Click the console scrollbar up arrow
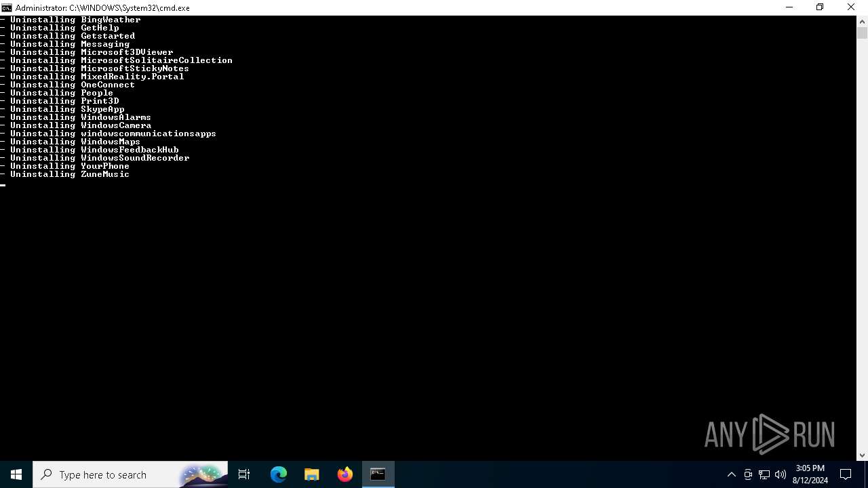868x488 pixels. (x=862, y=21)
